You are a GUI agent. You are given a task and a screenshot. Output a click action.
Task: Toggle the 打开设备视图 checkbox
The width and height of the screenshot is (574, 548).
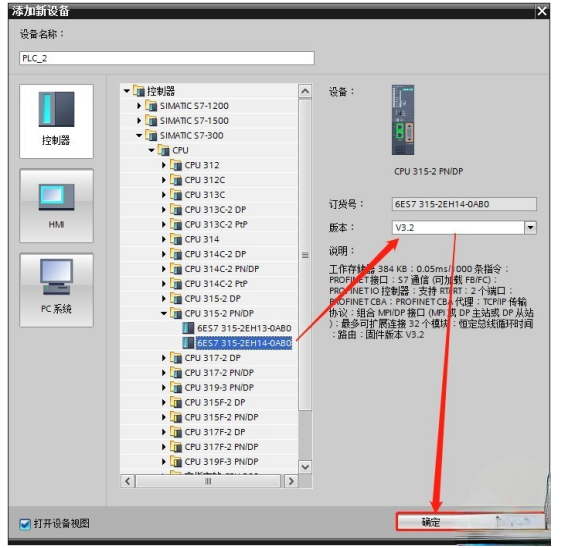[25, 524]
